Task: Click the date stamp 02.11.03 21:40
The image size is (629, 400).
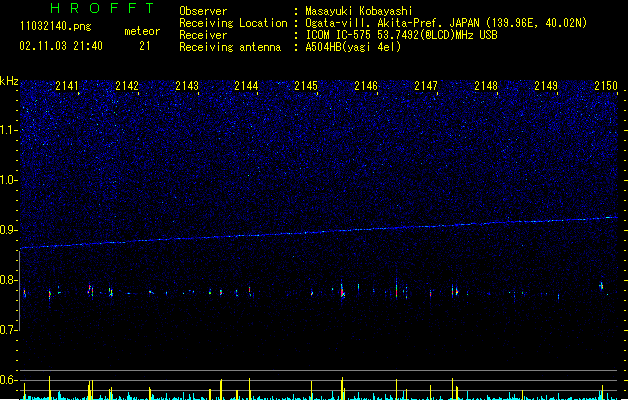Action: tap(61, 46)
